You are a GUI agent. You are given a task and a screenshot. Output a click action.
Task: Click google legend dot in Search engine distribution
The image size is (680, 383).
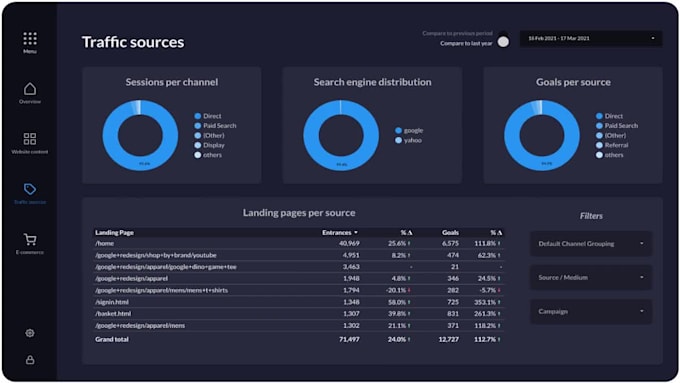point(399,131)
